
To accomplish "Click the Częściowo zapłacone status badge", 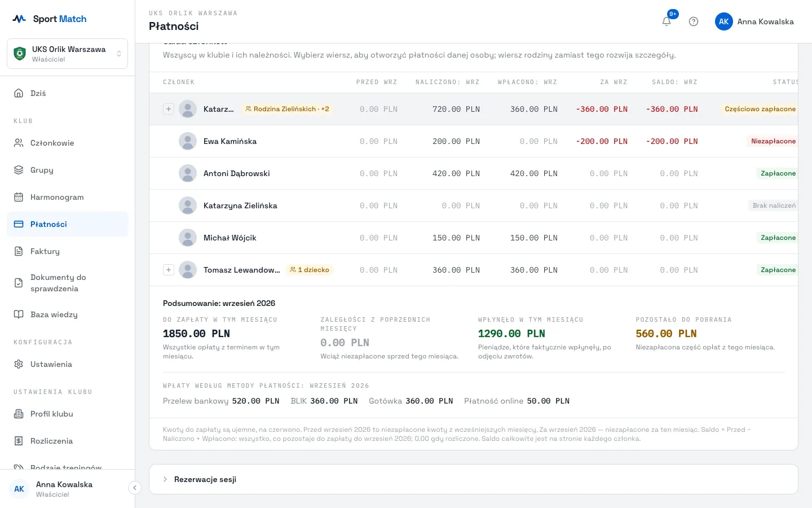I will click(x=760, y=109).
